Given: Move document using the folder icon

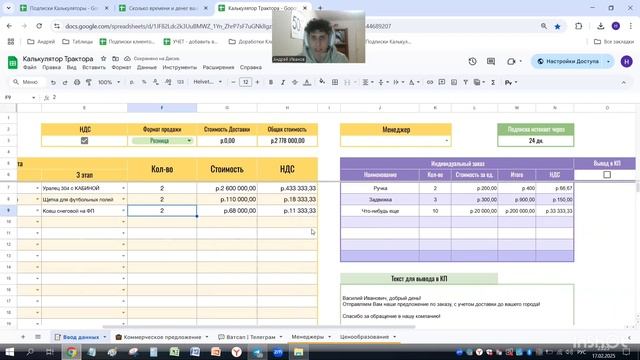Looking at the screenshot, I should [116, 58].
